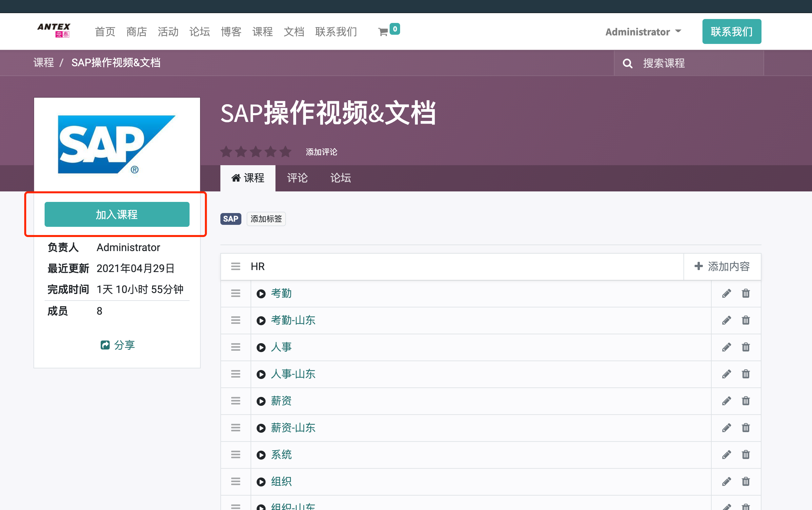812x510 pixels.
Task: Click the 加入课程 button
Action: pyautogui.click(x=117, y=214)
